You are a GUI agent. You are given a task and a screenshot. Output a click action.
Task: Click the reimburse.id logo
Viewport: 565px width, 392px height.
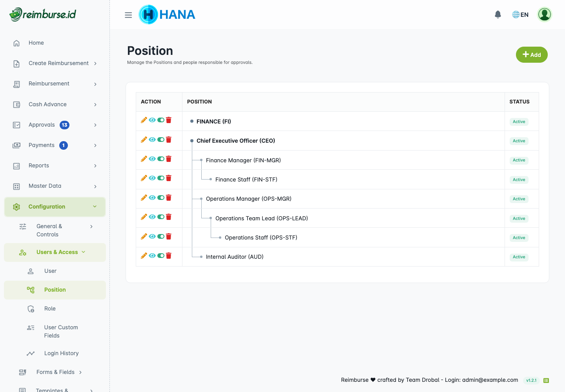(x=43, y=15)
